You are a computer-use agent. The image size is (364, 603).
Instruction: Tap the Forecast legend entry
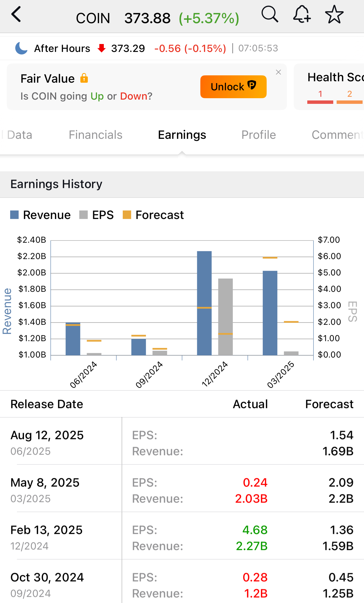tap(153, 215)
